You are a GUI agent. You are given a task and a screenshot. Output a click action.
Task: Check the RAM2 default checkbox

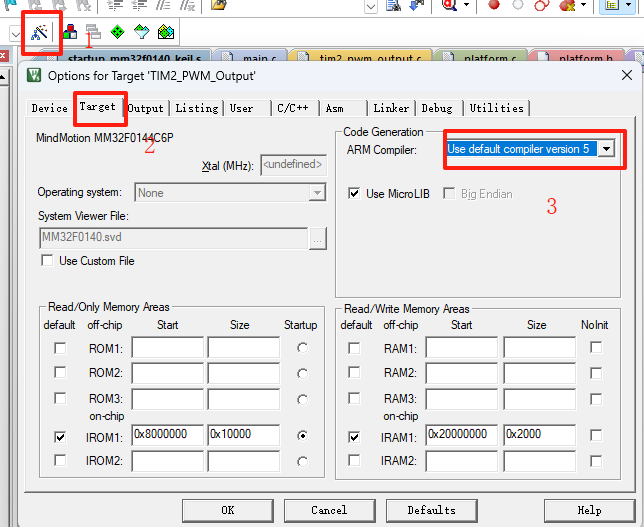point(354,373)
